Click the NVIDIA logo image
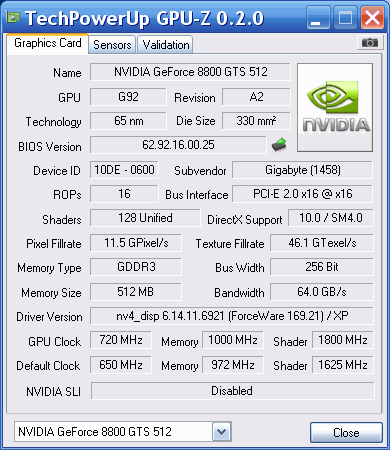 [335, 107]
